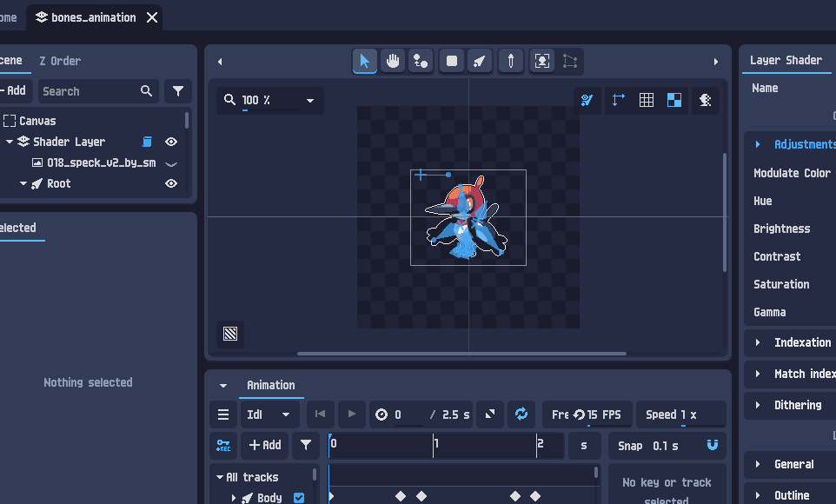836x504 pixels.
Task: Close the bones_animation tab
Action: (x=152, y=17)
